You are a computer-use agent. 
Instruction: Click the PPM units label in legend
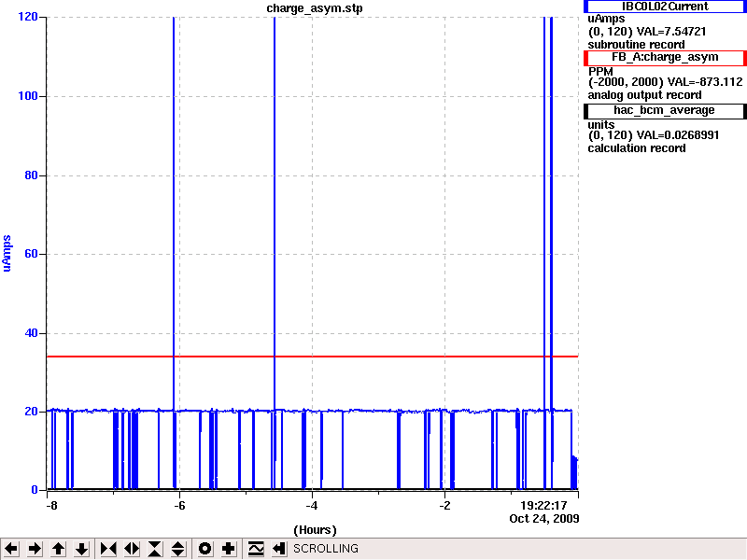(600, 72)
